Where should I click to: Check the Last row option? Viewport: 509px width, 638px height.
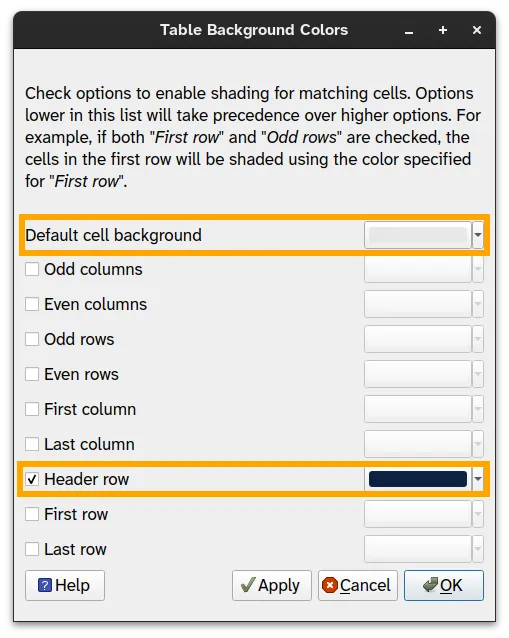click(32, 549)
